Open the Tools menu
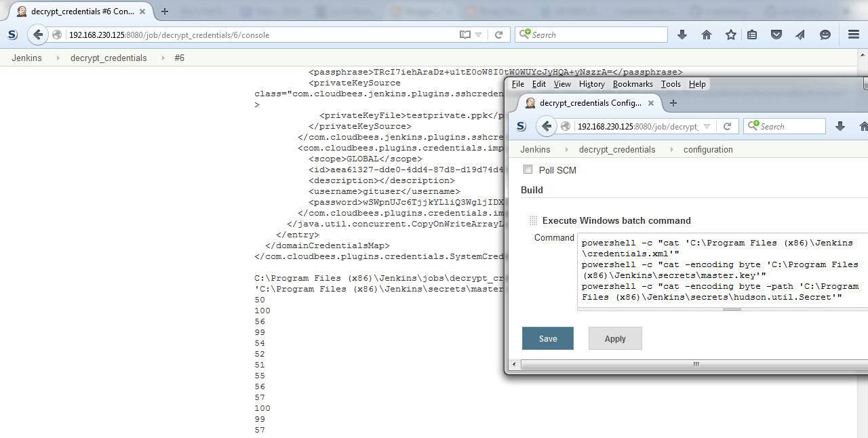Screen dimensions: 868x438 (x=671, y=84)
